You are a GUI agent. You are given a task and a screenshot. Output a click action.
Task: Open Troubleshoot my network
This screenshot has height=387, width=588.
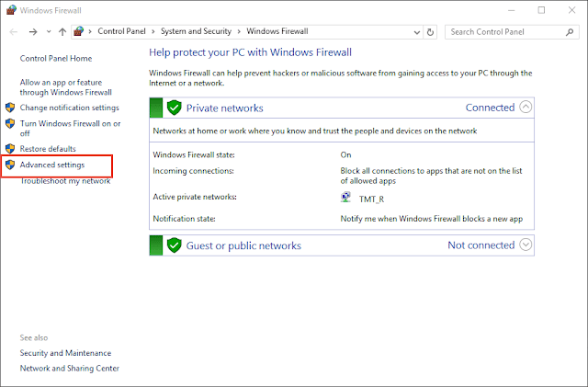coord(65,181)
